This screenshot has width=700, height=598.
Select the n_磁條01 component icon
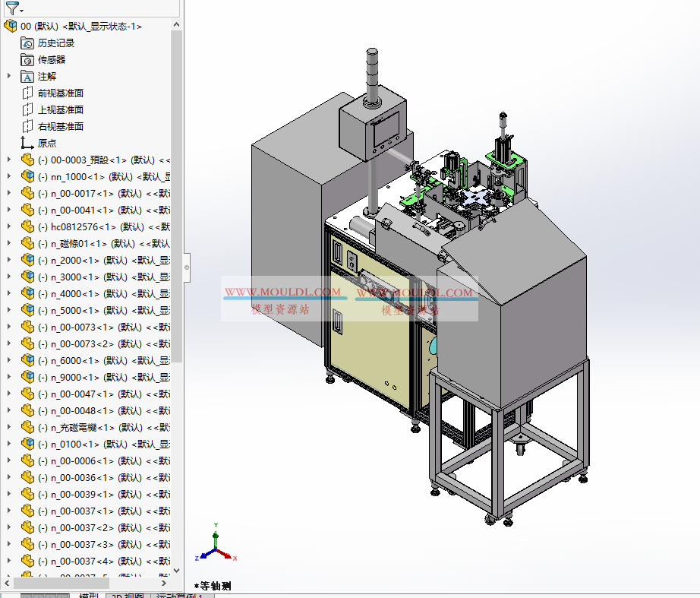point(26,243)
